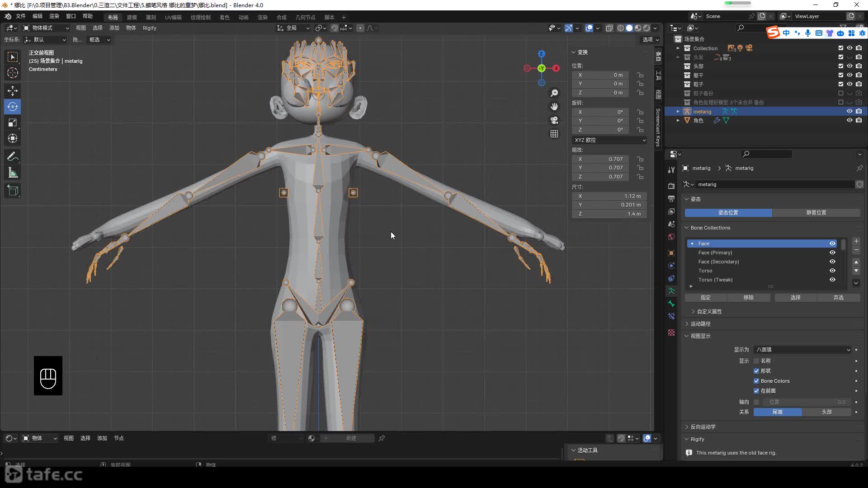Open the Object properties tab icon
This screenshot has width=868, height=488.
click(x=671, y=253)
